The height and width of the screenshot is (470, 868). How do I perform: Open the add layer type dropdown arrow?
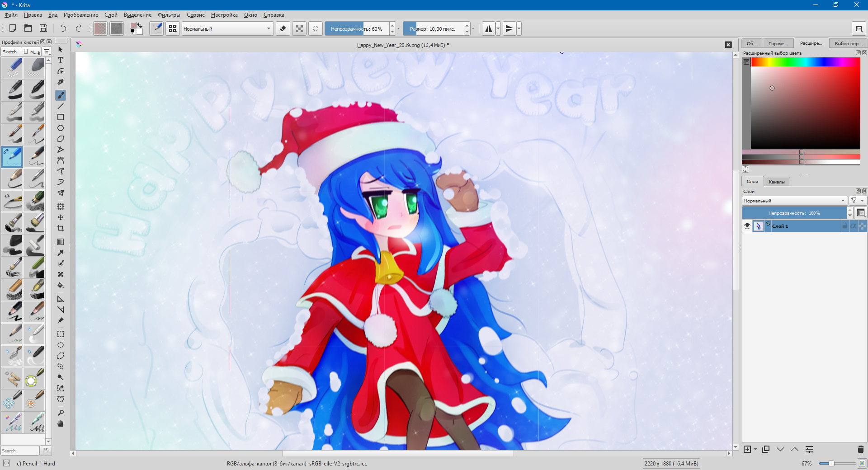coord(755,449)
